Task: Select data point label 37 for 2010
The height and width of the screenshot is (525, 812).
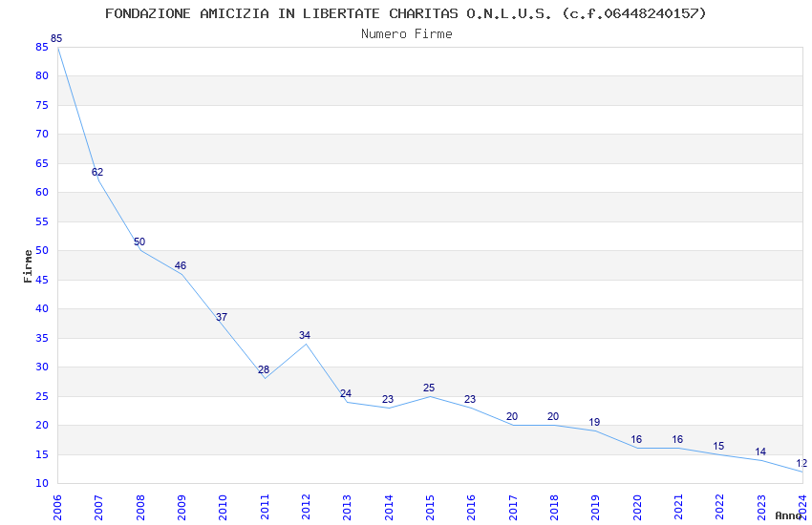Action: coord(222,317)
